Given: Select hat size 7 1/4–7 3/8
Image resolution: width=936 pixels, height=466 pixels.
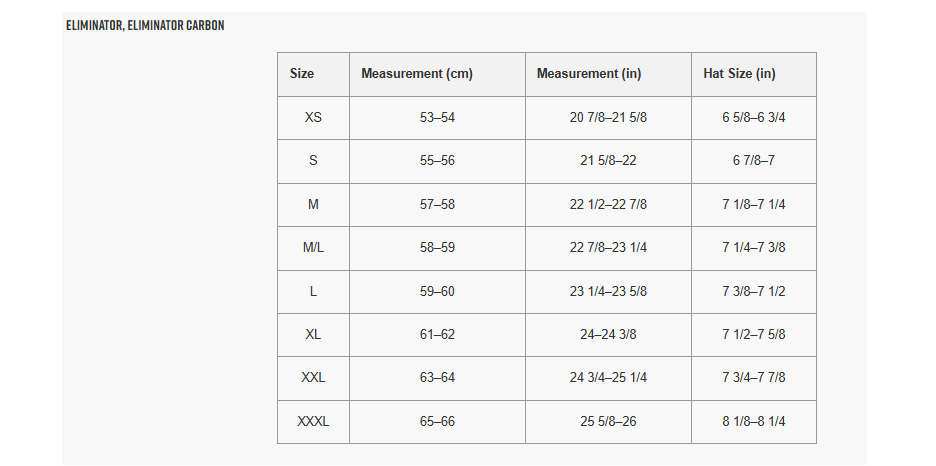Looking at the screenshot, I should [x=754, y=248].
